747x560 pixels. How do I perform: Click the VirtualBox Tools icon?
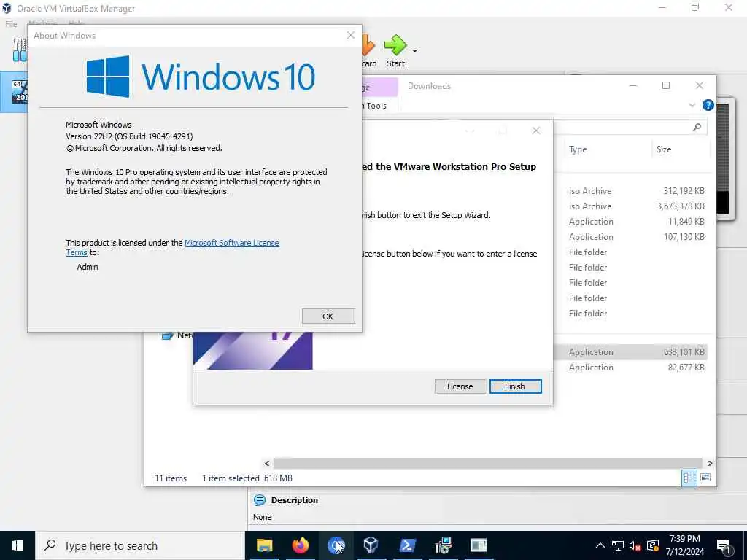click(x=20, y=50)
